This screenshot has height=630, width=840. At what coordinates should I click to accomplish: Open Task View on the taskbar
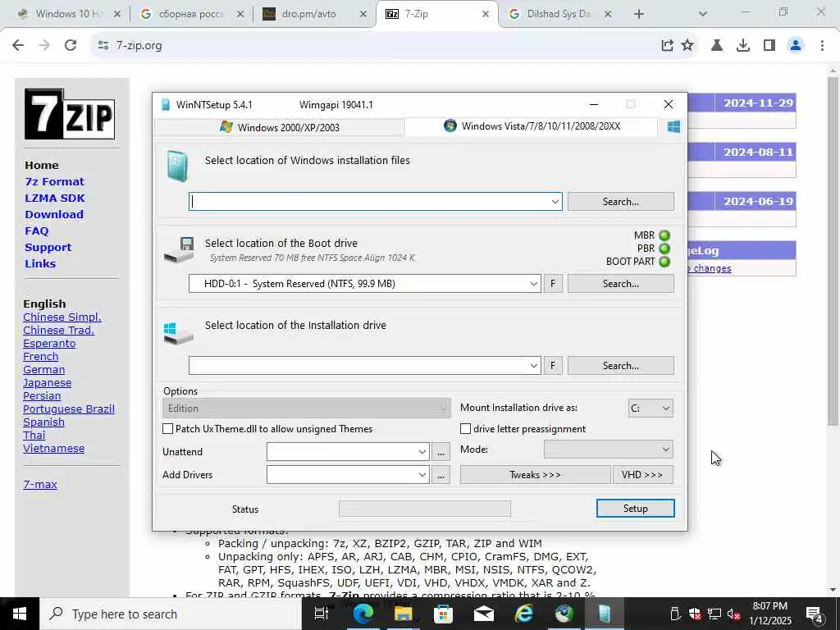322,614
